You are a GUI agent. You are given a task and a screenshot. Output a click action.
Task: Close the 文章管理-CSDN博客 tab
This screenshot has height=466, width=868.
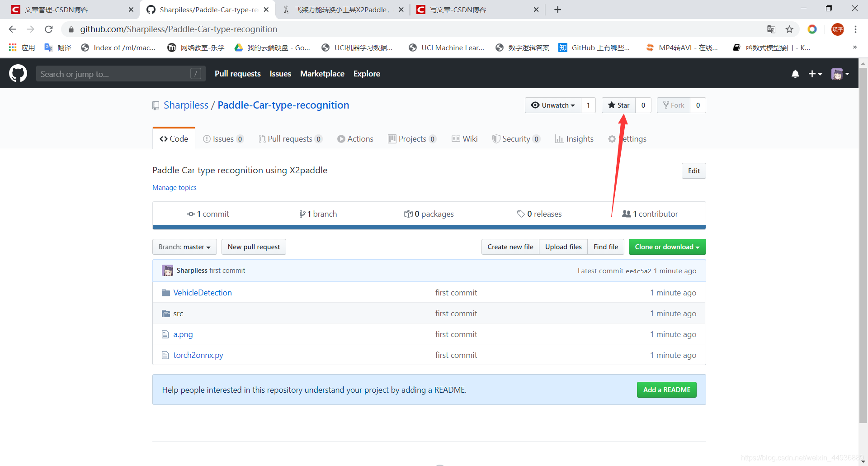(131, 10)
